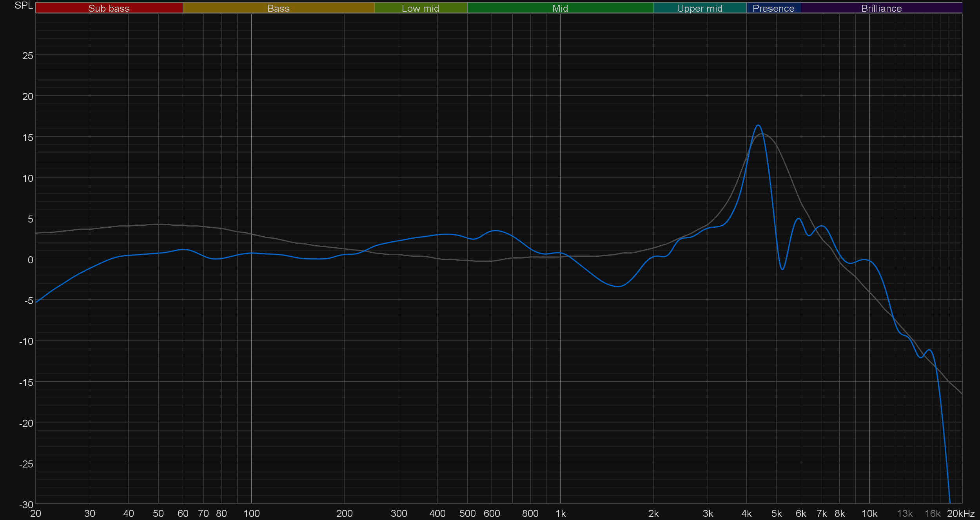Select the Presence band header
This screenshot has height=520, width=980.
(x=773, y=8)
